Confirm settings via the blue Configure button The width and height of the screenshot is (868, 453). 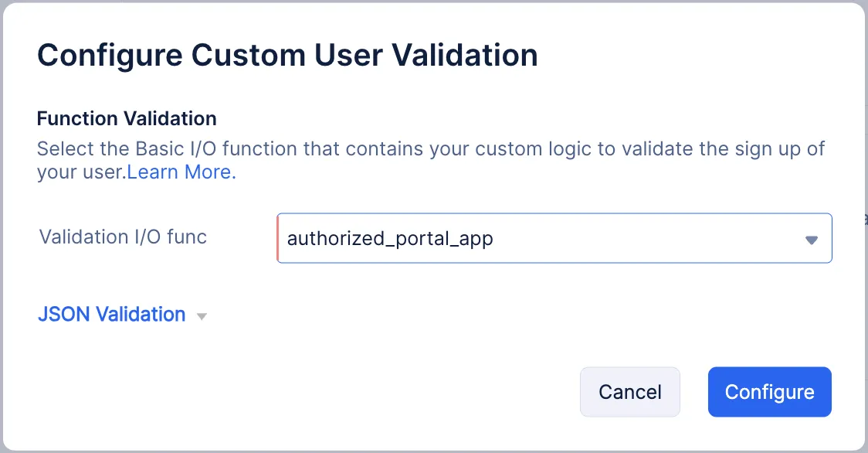click(769, 391)
